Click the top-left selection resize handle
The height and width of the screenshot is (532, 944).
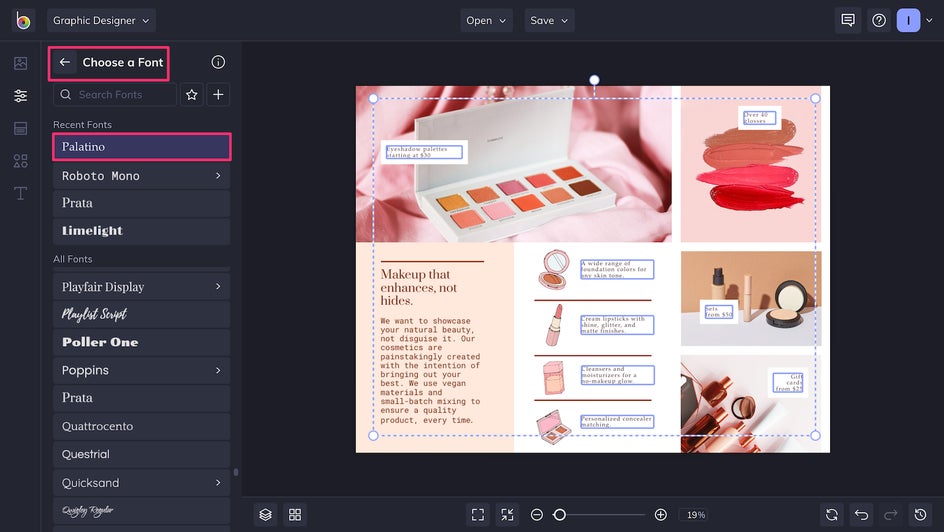373,99
